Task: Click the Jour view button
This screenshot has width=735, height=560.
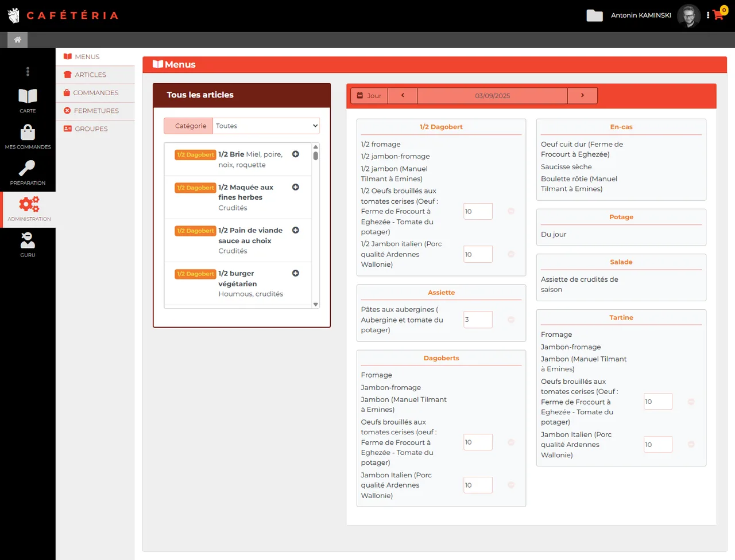Action: pos(369,96)
